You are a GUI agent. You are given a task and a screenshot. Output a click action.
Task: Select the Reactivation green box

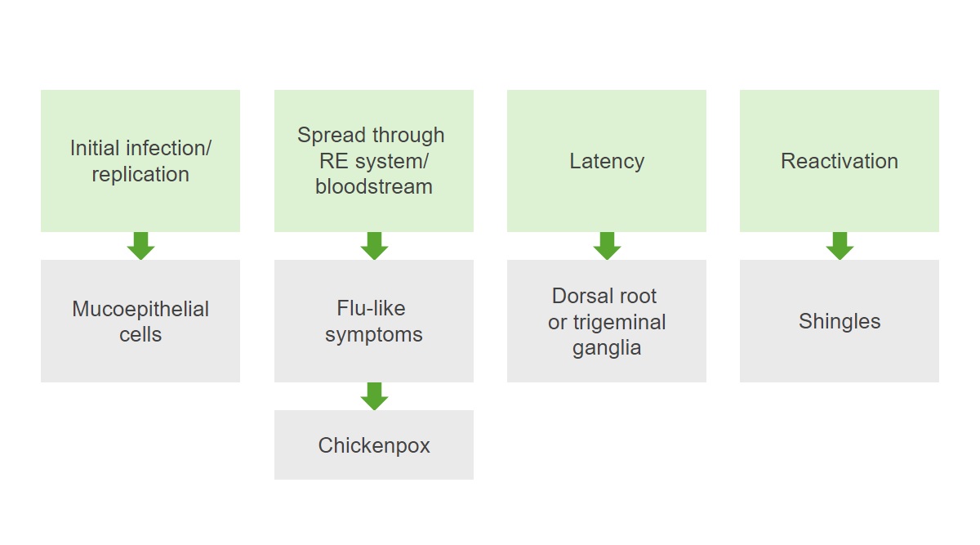point(840,161)
